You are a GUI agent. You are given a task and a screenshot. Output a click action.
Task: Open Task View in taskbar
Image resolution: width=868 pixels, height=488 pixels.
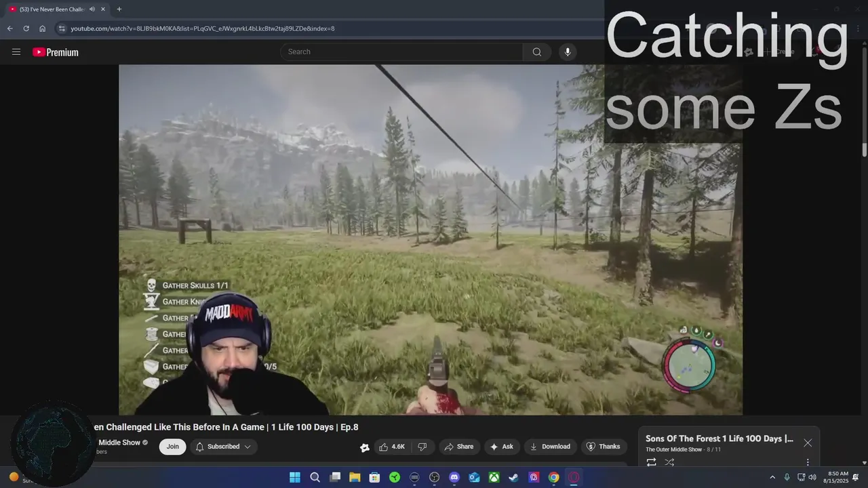(335, 477)
